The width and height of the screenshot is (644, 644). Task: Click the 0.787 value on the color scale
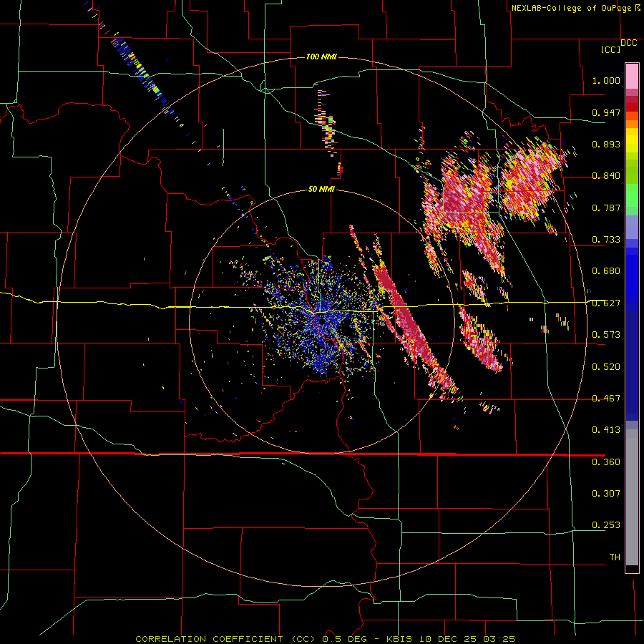606,208
